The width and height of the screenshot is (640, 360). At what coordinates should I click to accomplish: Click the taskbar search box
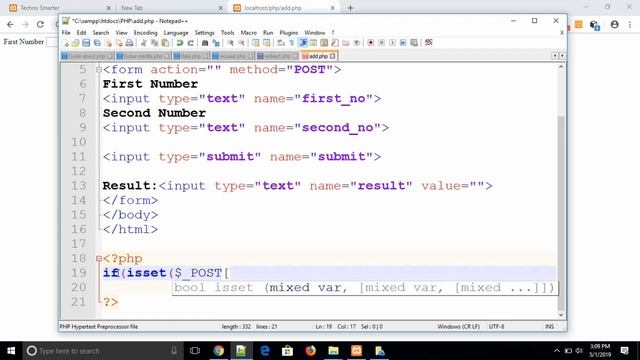[x=102, y=351]
